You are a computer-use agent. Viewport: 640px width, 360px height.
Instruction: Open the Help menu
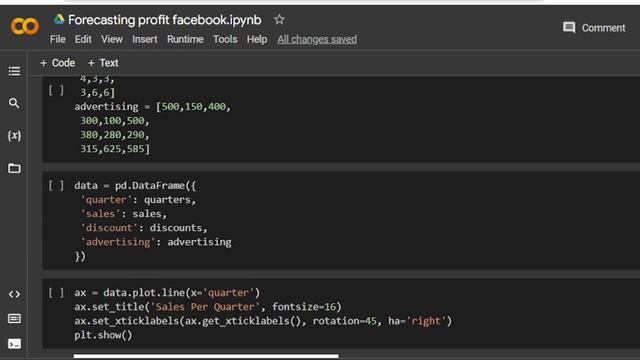tap(257, 40)
